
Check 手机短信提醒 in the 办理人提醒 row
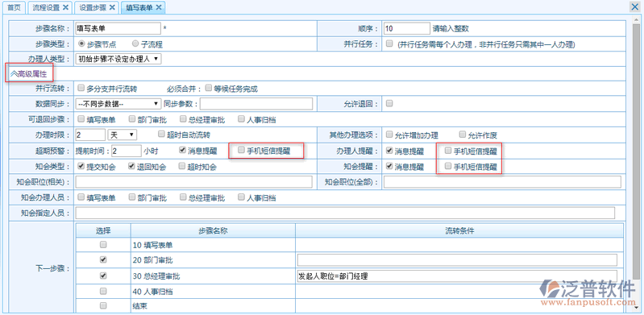point(448,151)
